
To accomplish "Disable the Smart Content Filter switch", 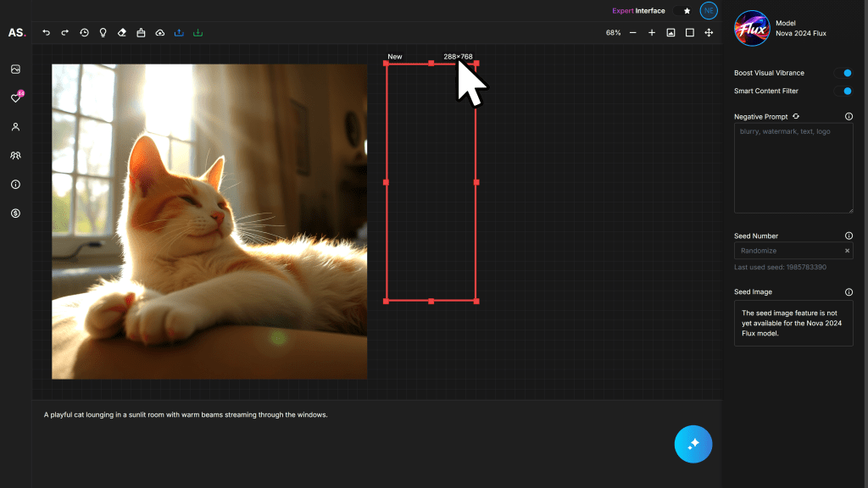I will click(x=843, y=91).
